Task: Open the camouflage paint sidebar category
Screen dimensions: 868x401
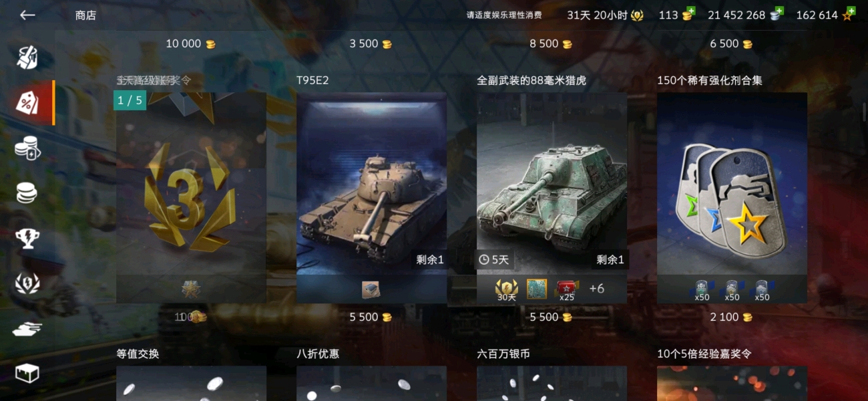Action: (27, 57)
